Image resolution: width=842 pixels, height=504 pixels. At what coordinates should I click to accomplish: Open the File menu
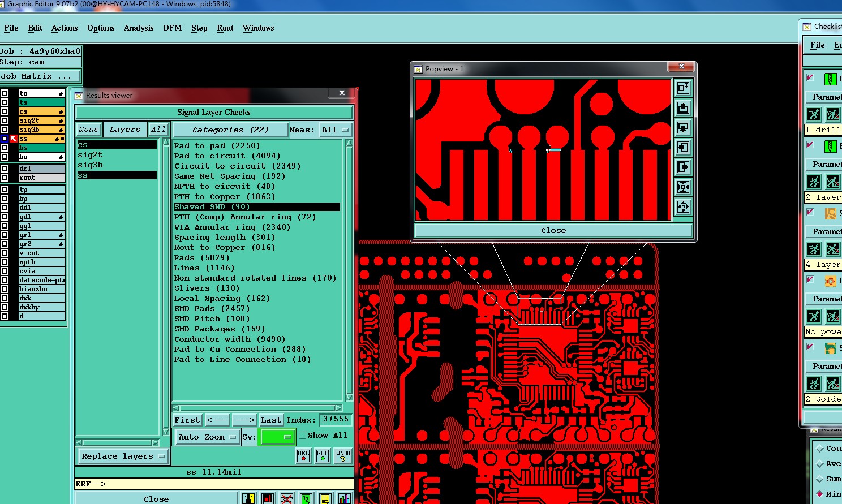tap(11, 28)
